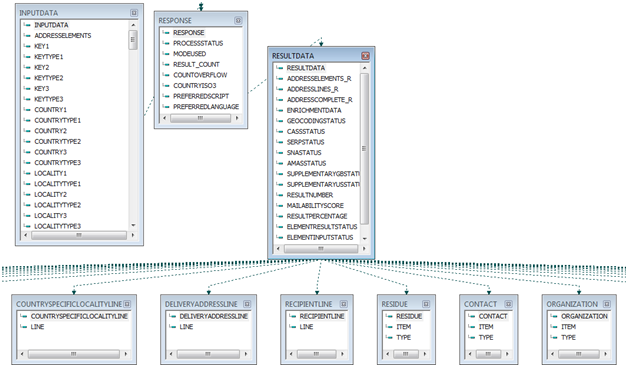Select the TYPE field in ORGANIZATION

tap(568, 337)
